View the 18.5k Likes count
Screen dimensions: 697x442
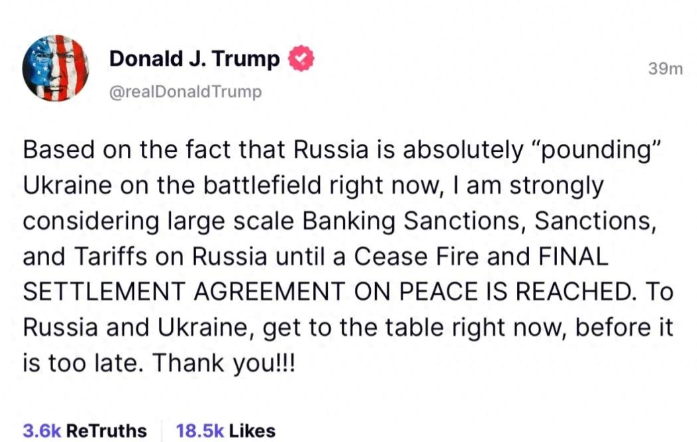[226, 430]
